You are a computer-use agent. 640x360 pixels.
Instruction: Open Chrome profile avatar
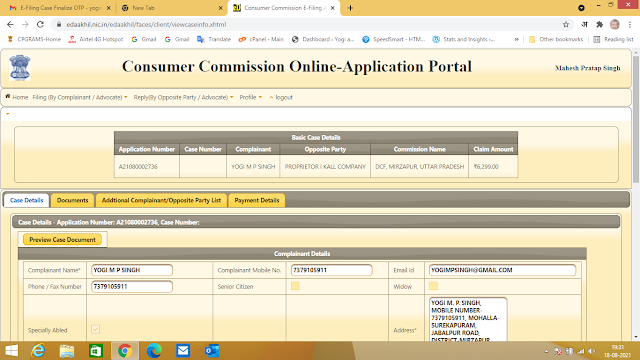tap(615, 24)
